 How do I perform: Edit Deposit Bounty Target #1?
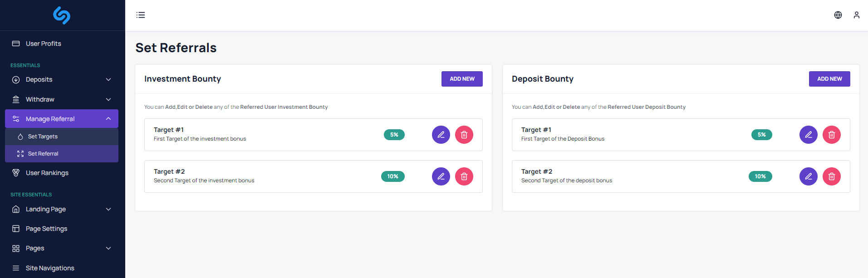pos(808,135)
